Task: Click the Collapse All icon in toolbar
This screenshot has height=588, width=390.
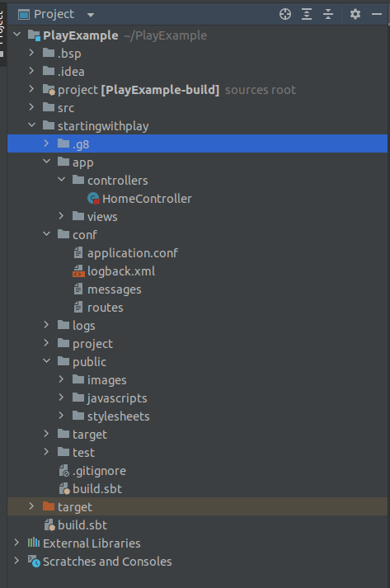Action: click(x=328, y=14)
